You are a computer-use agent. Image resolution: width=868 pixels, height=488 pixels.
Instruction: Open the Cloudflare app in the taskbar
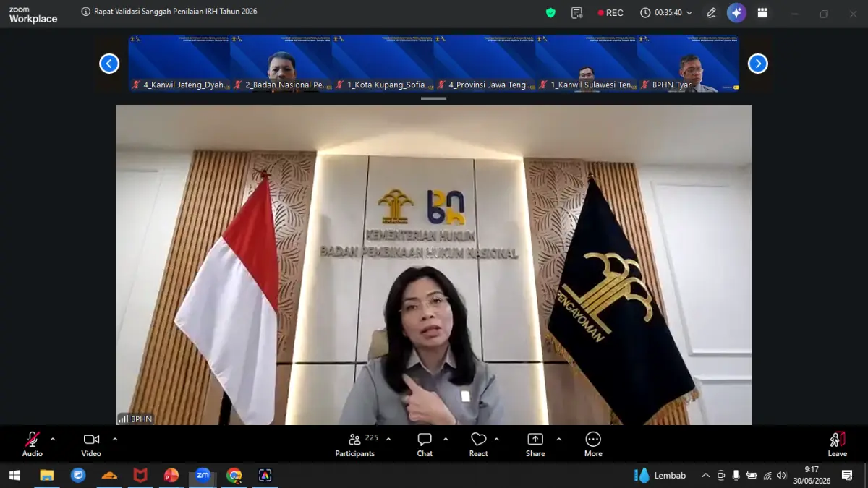point(109,475)
